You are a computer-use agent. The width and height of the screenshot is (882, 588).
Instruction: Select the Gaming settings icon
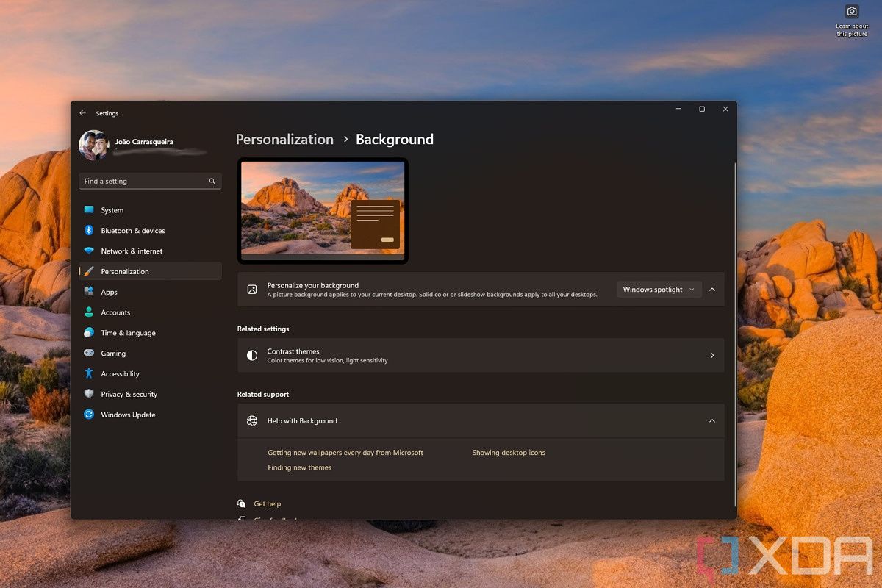click(x=90, y=353)
